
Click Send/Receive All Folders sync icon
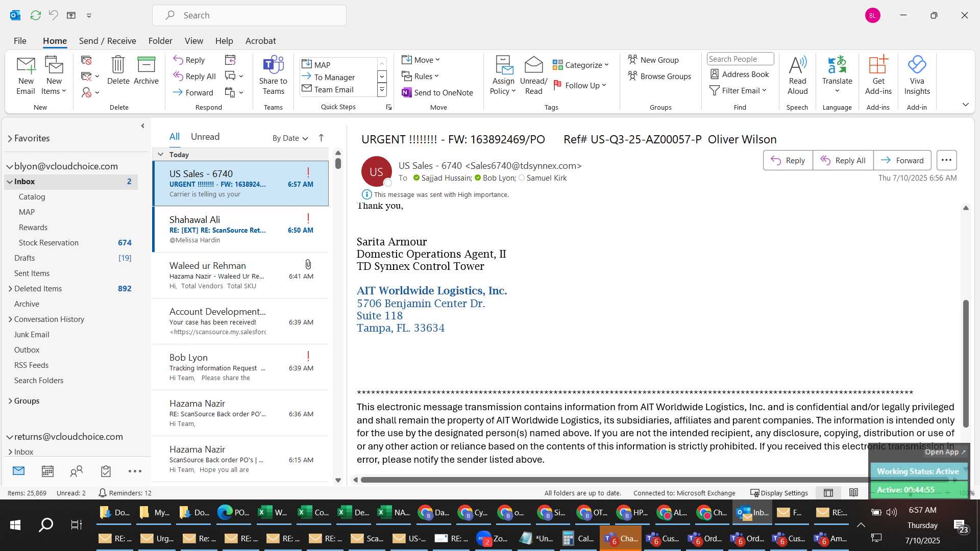coord(35,15)
